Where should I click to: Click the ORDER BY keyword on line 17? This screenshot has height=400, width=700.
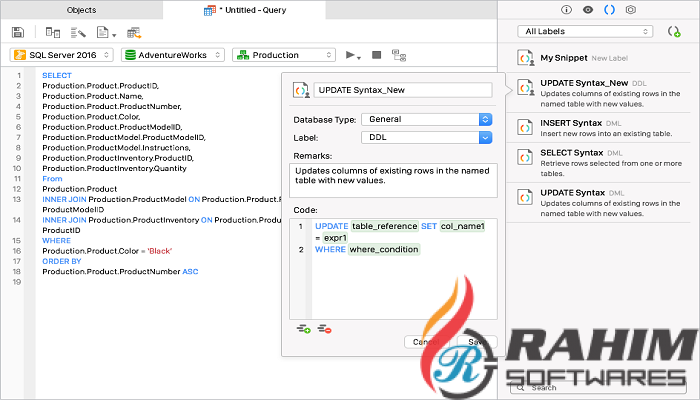click(62, 261)
